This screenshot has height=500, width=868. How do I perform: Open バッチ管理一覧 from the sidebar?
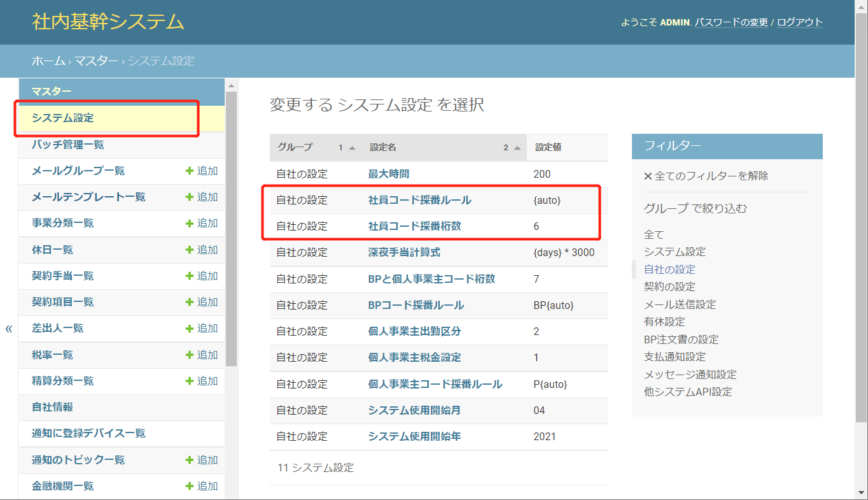pyautogui.click(x=68, y=145)
